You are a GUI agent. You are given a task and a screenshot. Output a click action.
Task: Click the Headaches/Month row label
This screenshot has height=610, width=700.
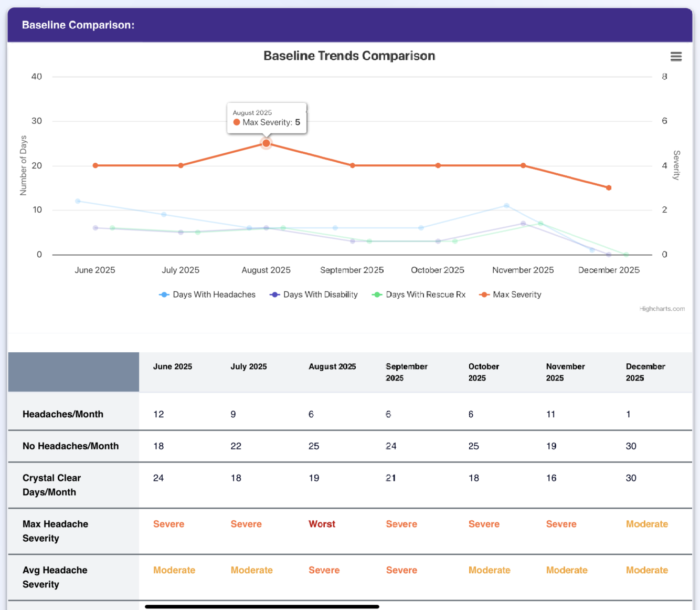[x=63, y=414]
